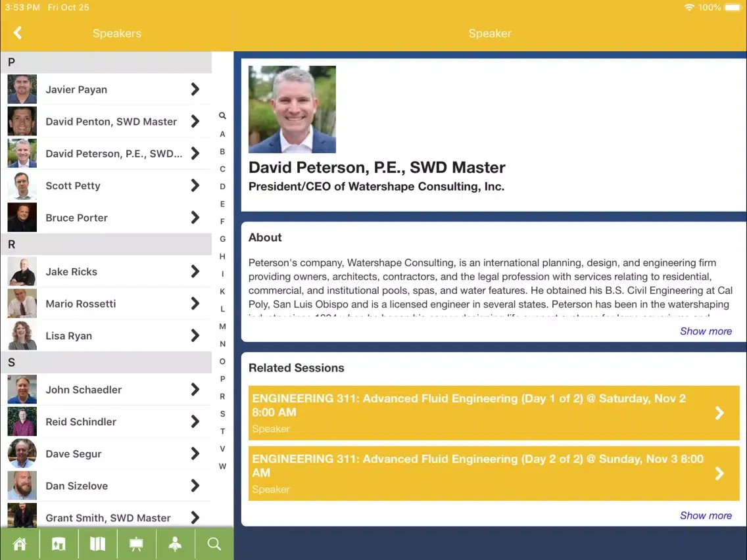Image resolution: width=747 pixels, height=560 pixels.
Task: Tap David Penton's photo thumbnail
Action: click(x=22, y=122)
